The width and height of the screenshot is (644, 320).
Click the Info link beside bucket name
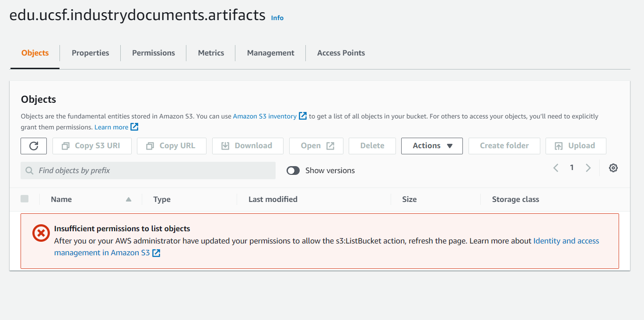click(x=277, y=18)
